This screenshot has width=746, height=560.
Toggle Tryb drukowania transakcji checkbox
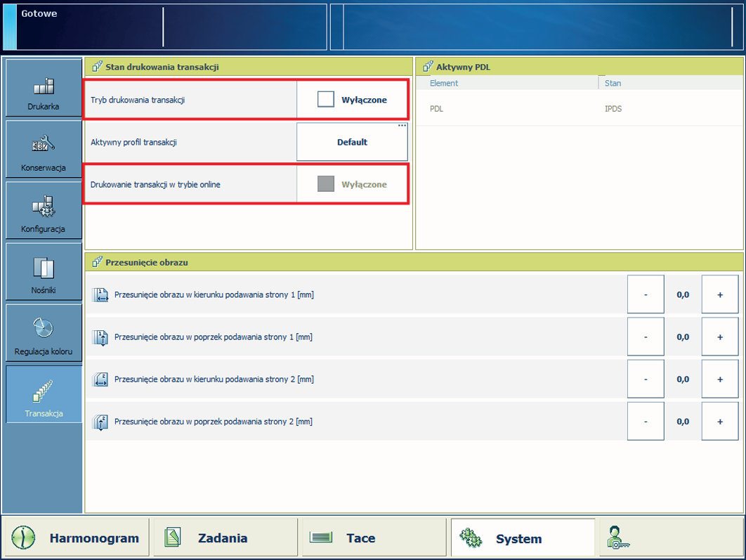pyautogui.click(x=326, y=100)
